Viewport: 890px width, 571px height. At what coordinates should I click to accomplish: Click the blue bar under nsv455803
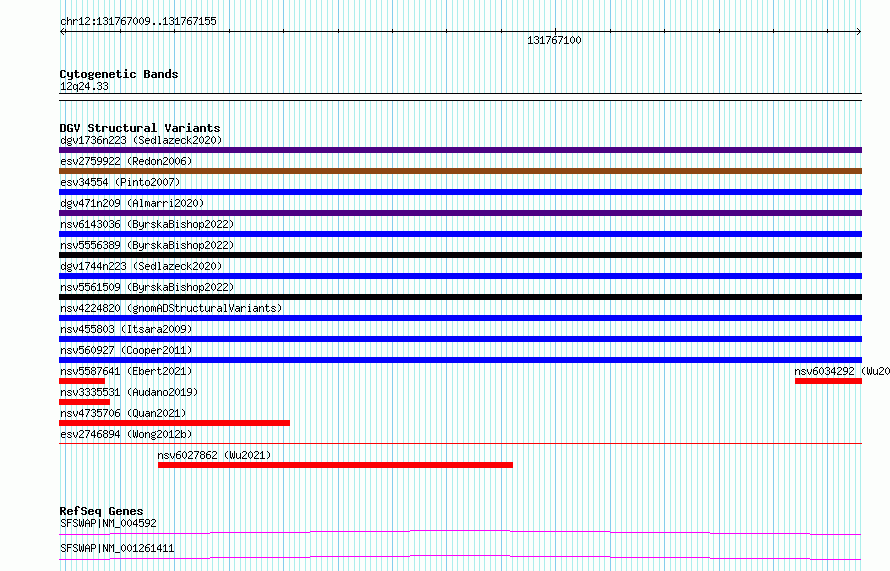click(x=460, y=339)
